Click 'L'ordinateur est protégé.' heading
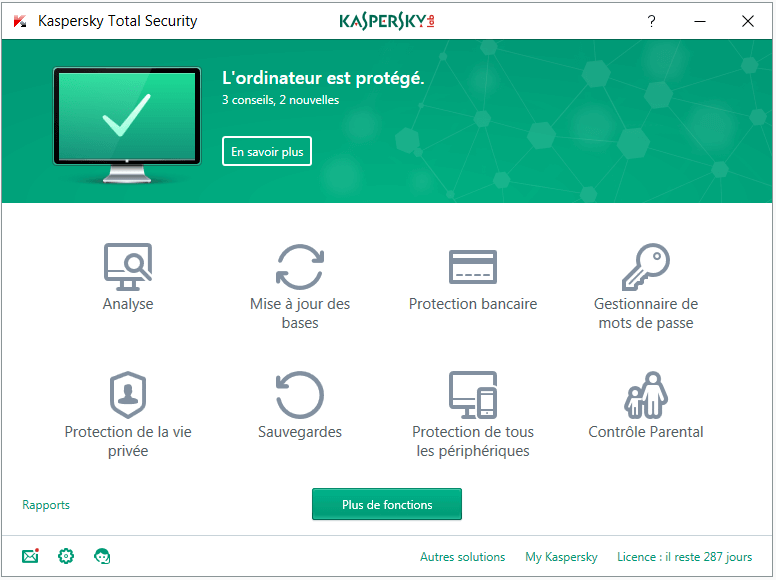The width and height of the screenshot is (776, 580). (x=323, y=78)
